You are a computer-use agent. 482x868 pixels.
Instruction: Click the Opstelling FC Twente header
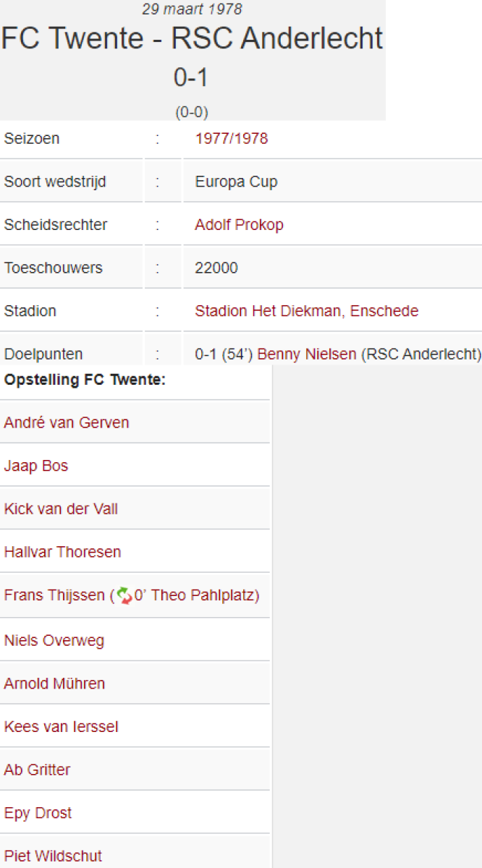(85, 380)
